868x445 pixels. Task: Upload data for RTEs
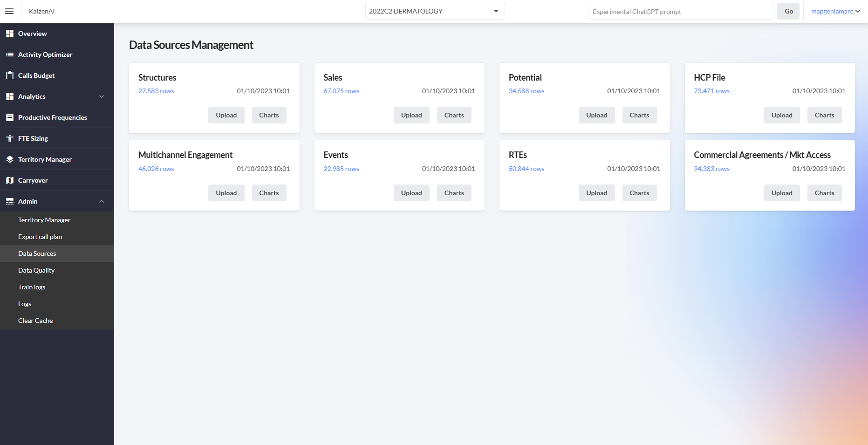coord(596,193)
